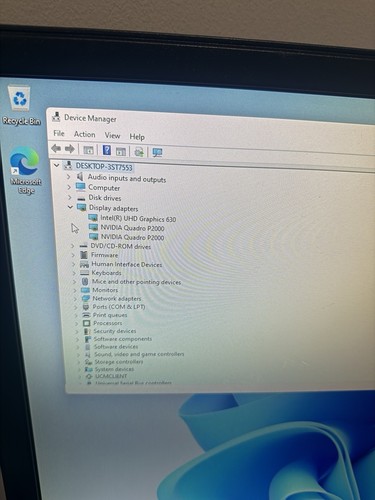Open the View menu
375x500 pixels.
click(112, 135)
